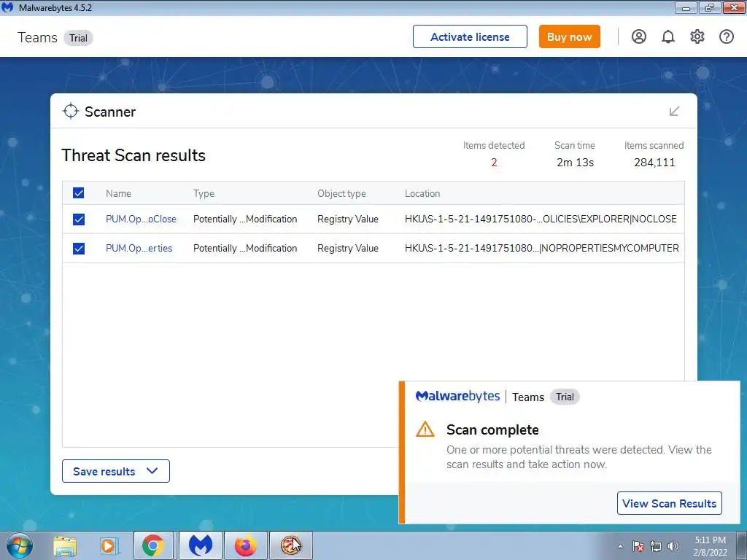Open the PUM.Op...erties threat link
The height and width of the screenshot is (560, 747).
139,248
